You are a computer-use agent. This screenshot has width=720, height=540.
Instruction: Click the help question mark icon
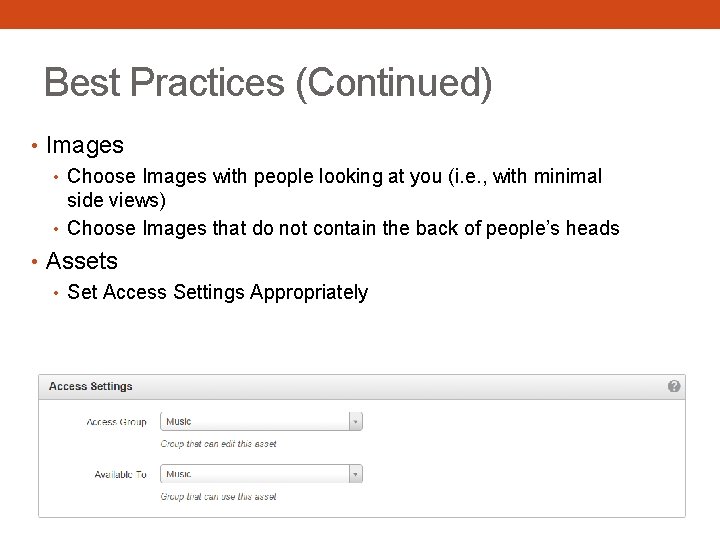[x=674, y=386]
